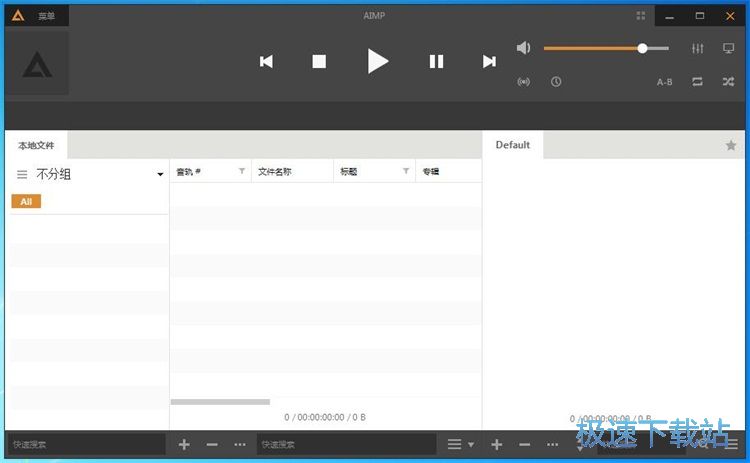Image resolution: width=750 pixels, height=463 pixels.
Task: Open the internet radio capture icon
Action: (523, 82)
